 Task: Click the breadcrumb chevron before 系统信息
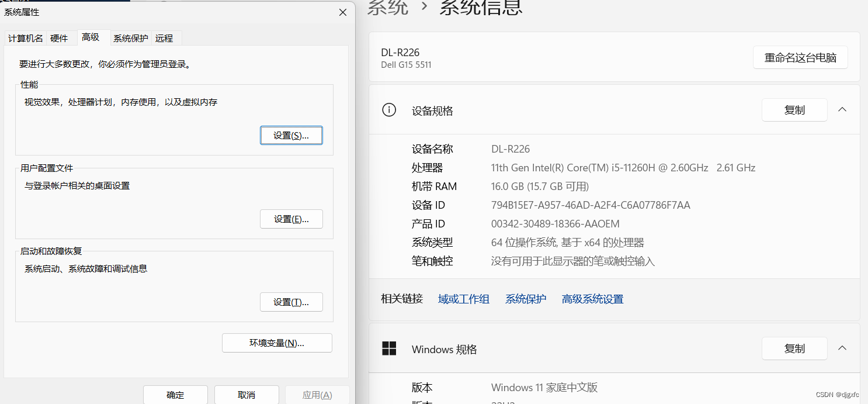coord(425,7)
